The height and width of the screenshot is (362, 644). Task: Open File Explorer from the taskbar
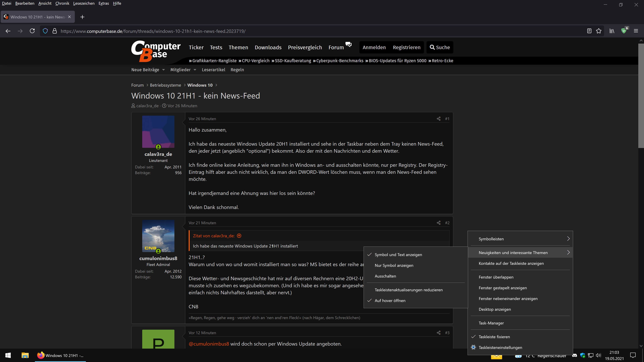pyautogui.click(x=25, y=355)
